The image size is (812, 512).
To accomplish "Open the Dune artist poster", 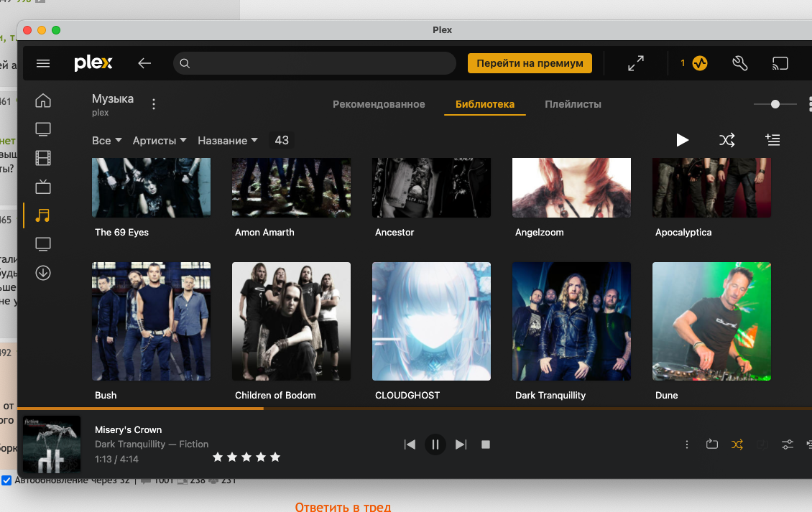I will 711,321.
